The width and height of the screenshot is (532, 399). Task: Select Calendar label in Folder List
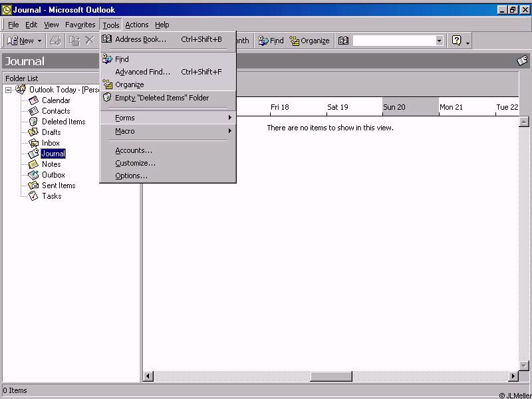56,100
